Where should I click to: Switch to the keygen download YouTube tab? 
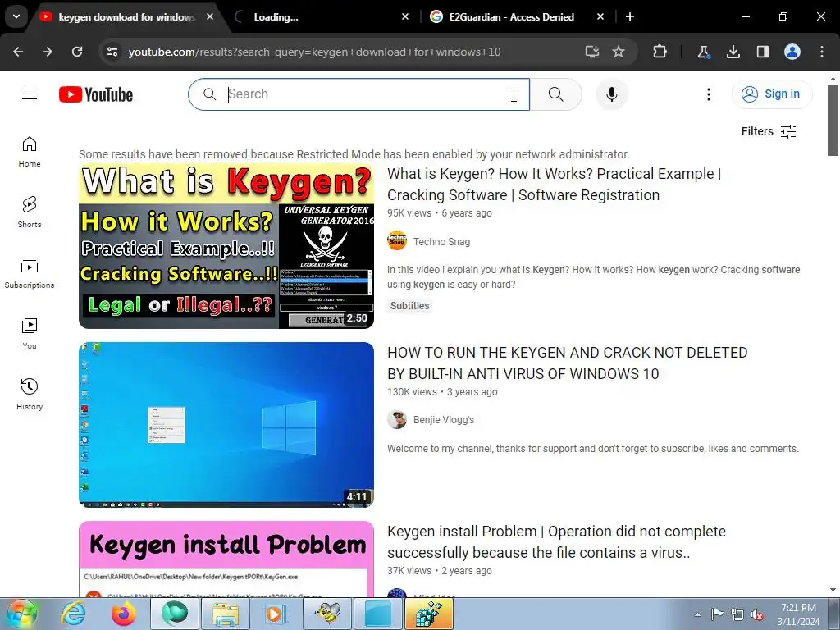click(x=126, y=17)
